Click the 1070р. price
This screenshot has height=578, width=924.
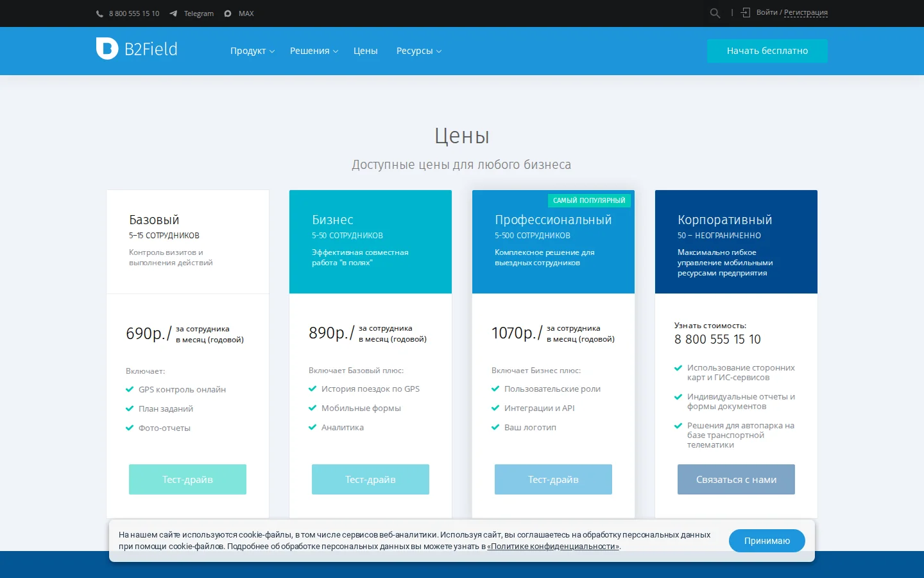click(513, 333)
